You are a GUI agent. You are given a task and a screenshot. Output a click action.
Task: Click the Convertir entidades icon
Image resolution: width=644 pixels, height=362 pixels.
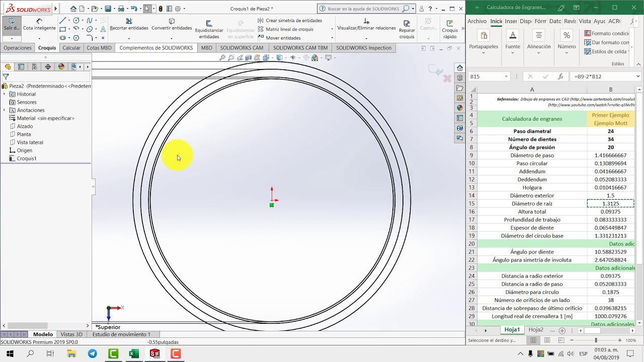172,25
